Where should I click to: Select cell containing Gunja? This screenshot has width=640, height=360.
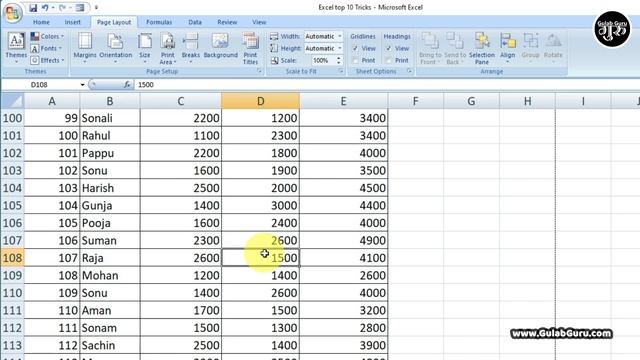coord(110,206)
